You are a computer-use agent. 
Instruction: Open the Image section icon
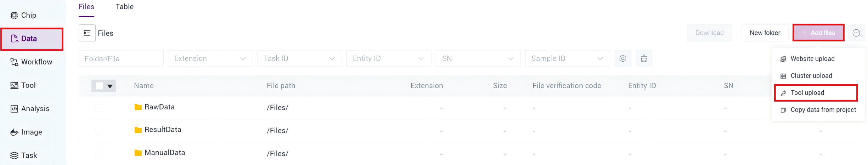pyautogui.click(x=14, y=132)
